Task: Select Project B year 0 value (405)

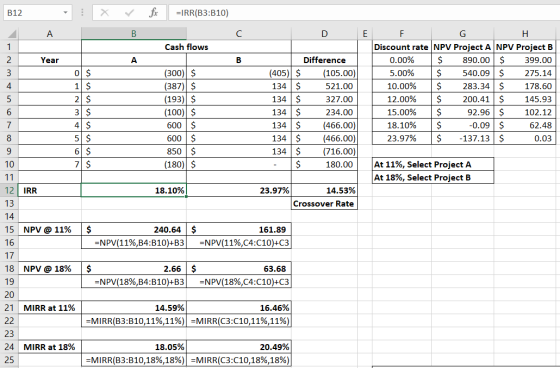Action: pyautogui.click(x=239, y=73)
